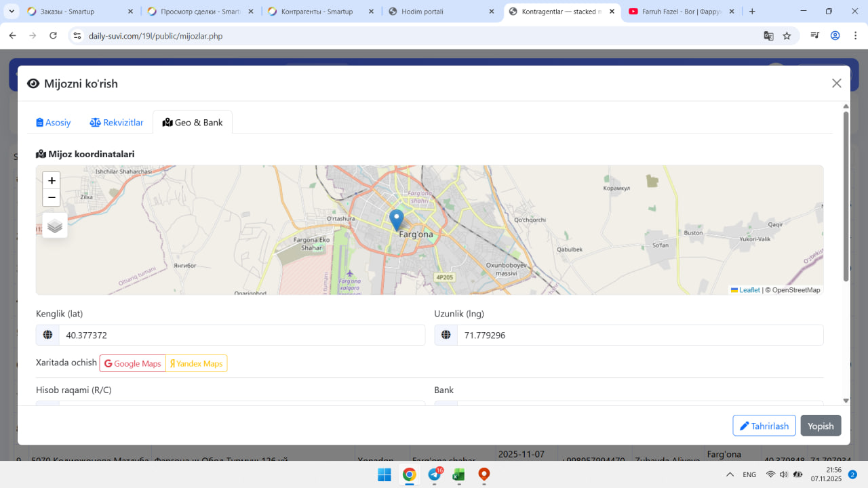The height and width of the screenshot is (488, 868).
Task: Click the Uzunlik longitude input field
Action: pyautogui.click(x=639, y=335)
